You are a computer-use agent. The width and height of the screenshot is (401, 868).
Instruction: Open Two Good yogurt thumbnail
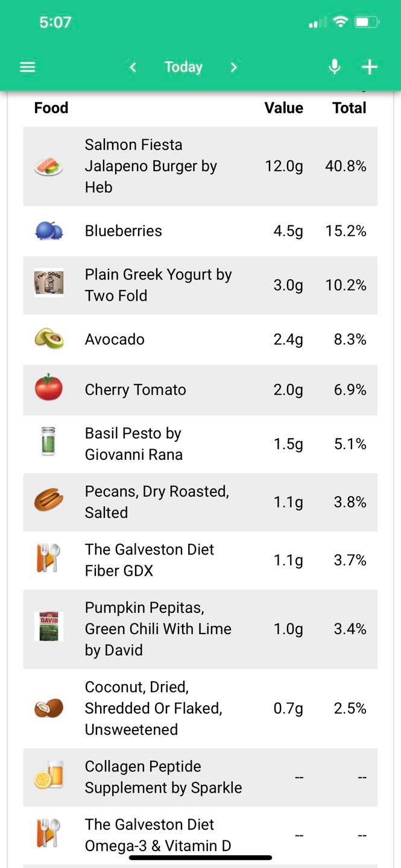[48, 285]
